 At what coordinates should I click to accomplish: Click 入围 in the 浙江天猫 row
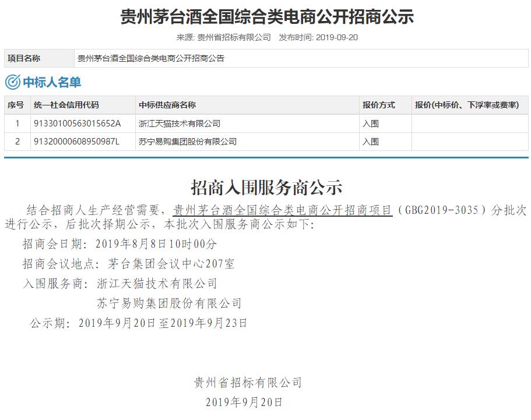(x=371, y=123)
